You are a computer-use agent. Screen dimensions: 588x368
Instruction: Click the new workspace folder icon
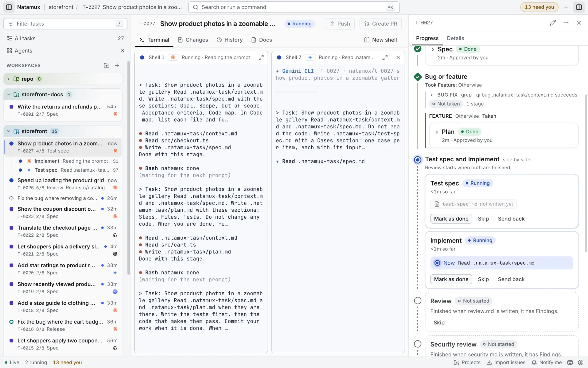pyautogui.click(x=106, y=65)
